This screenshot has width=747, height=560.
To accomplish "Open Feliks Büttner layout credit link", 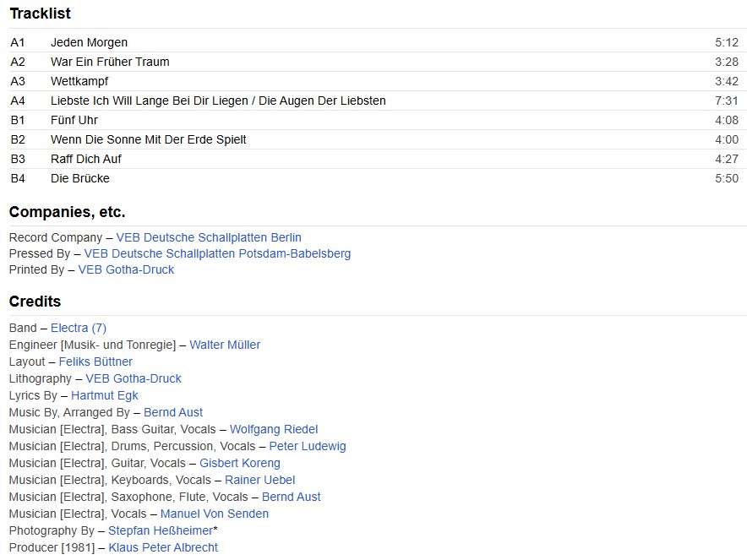I will coord(95,362).
